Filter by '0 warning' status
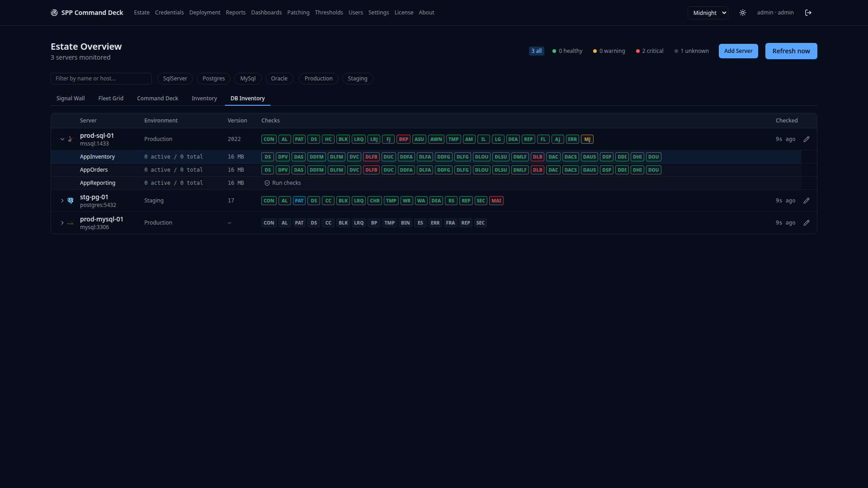Screen dimensions: 868x488 coord(609,51)
